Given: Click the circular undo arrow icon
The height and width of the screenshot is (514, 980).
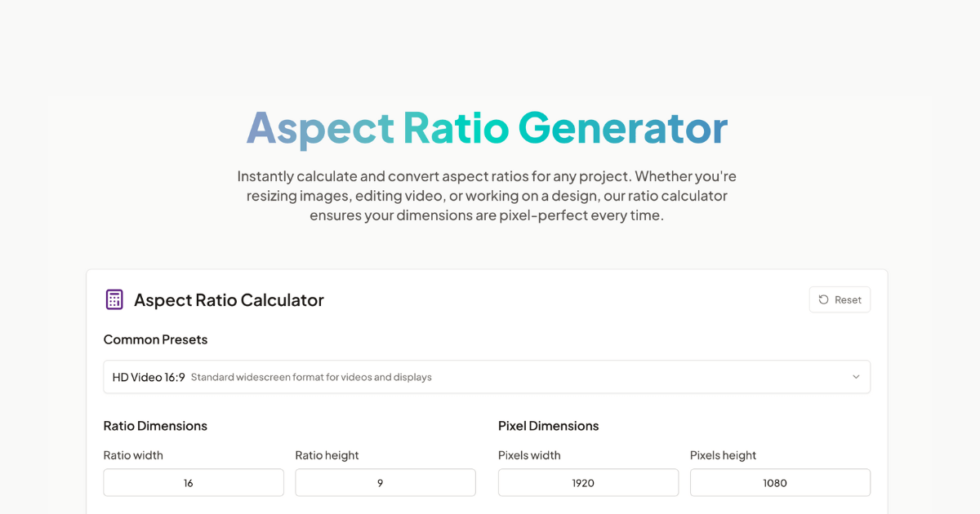Looking at the screenshot, I should point(823,299).
